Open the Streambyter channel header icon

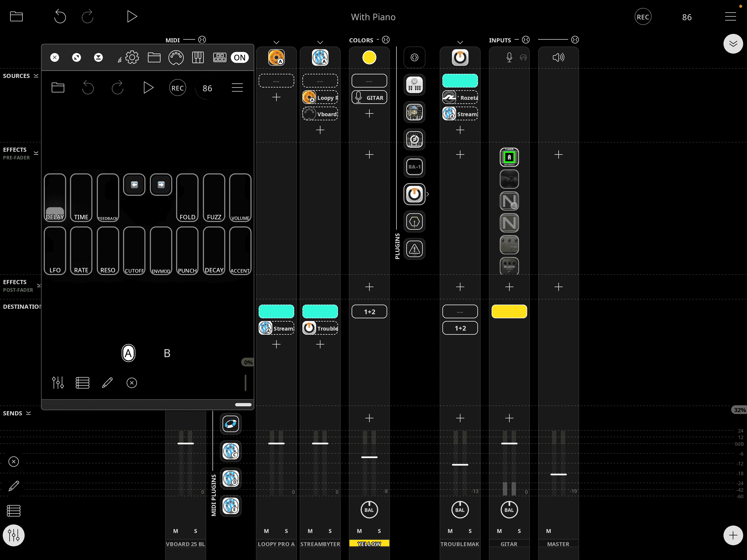coord(320,57)
